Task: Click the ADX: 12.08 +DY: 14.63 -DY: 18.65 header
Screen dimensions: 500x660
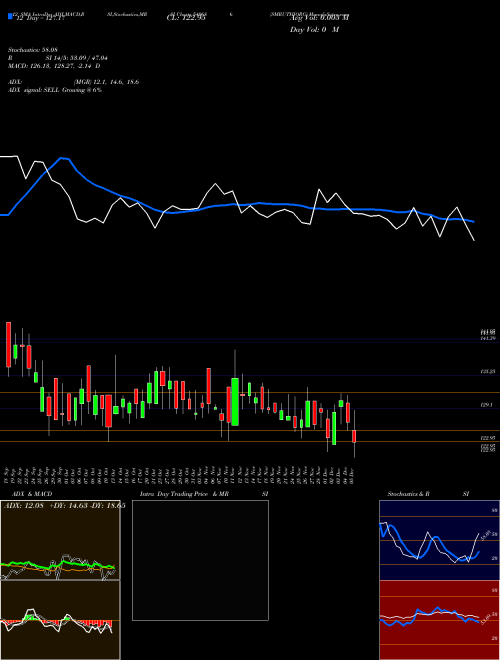Action: pyautogui.click(x=64, y=506)
